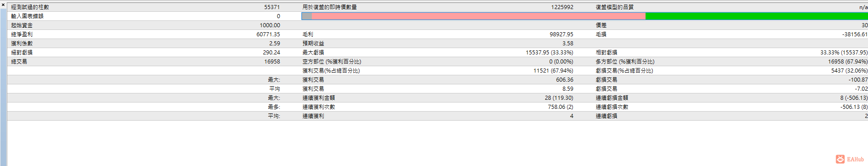Select the pink segment of the quality bar
Image resolution: width=868 pixels, height=166 pixels.
pyautogui.click(x=478, y=16)
